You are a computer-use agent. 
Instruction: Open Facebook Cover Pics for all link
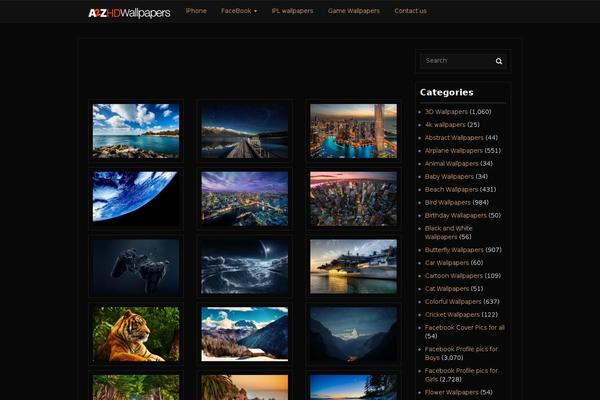[465, 328]
